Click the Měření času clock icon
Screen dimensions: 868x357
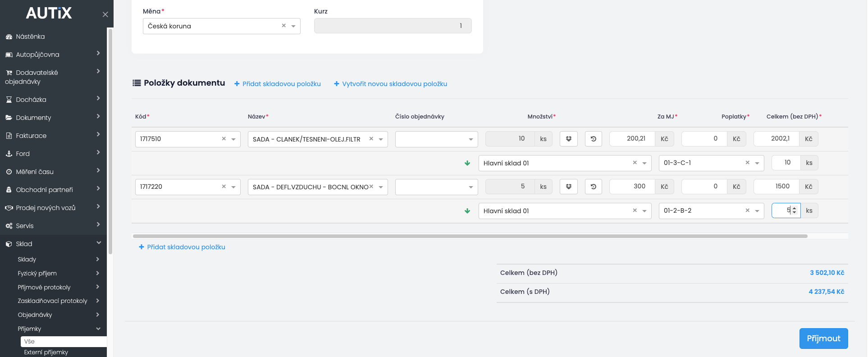coord(9,172)
